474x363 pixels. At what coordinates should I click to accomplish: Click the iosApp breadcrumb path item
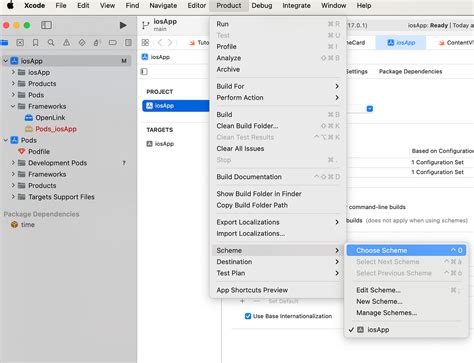tap(156, 57)
